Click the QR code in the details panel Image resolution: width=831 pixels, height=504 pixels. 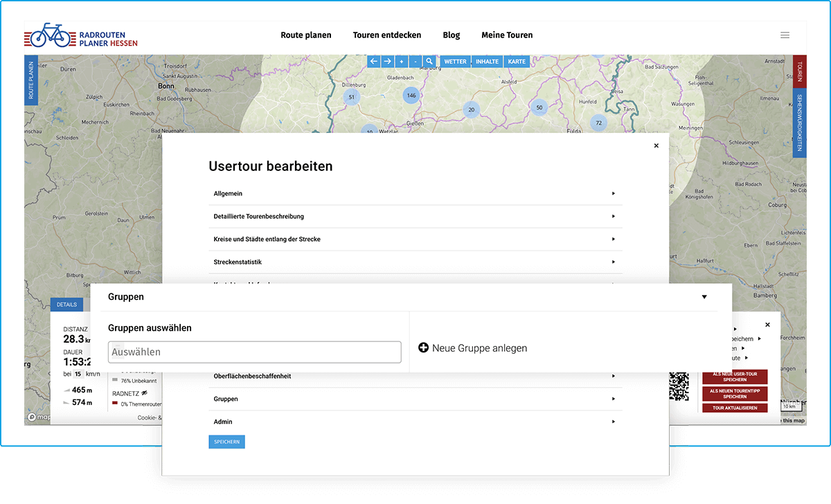679,386
